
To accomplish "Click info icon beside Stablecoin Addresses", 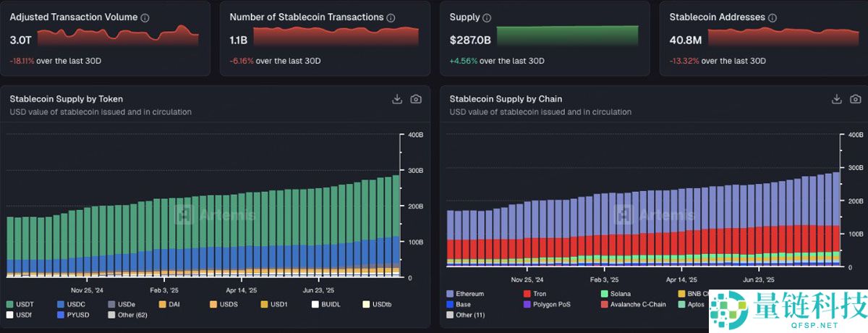I will coord(773,17).
